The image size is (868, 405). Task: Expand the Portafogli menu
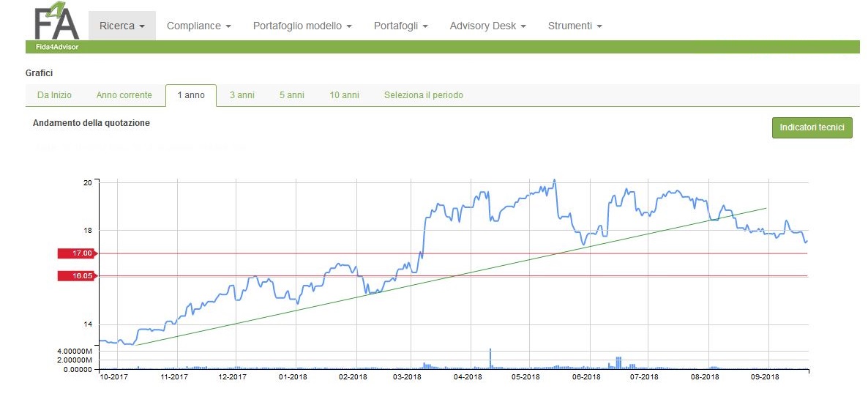tap(400, 26)
